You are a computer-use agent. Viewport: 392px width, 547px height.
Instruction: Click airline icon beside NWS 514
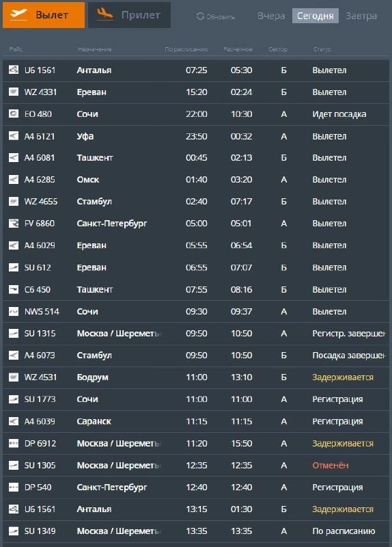[14, 312]
